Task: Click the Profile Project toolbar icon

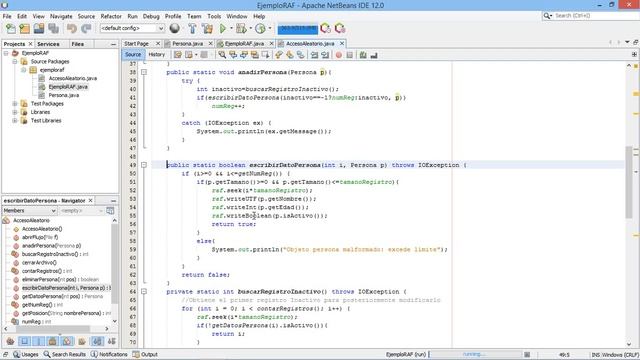Action: [x=260, y=29]
